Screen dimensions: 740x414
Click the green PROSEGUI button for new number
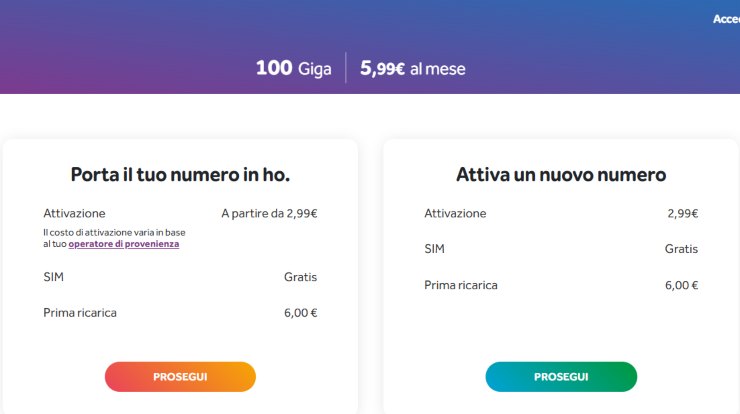[561, 377]
